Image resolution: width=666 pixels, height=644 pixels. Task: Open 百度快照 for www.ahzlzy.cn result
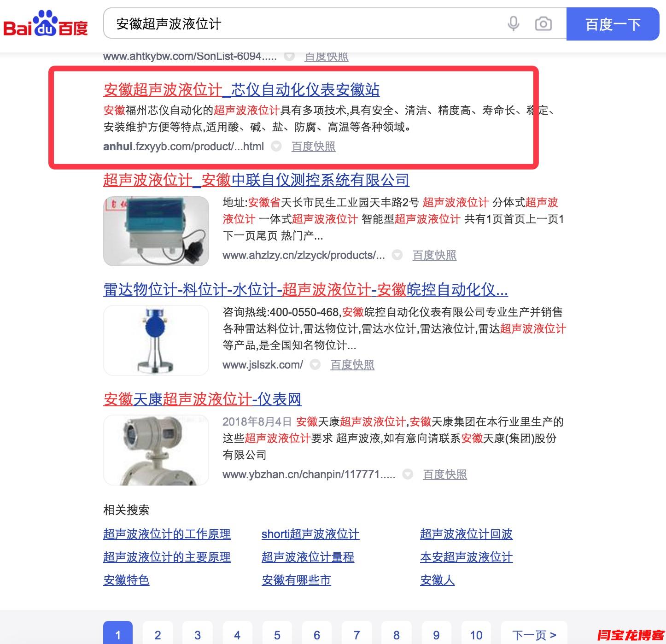point(434,255)
